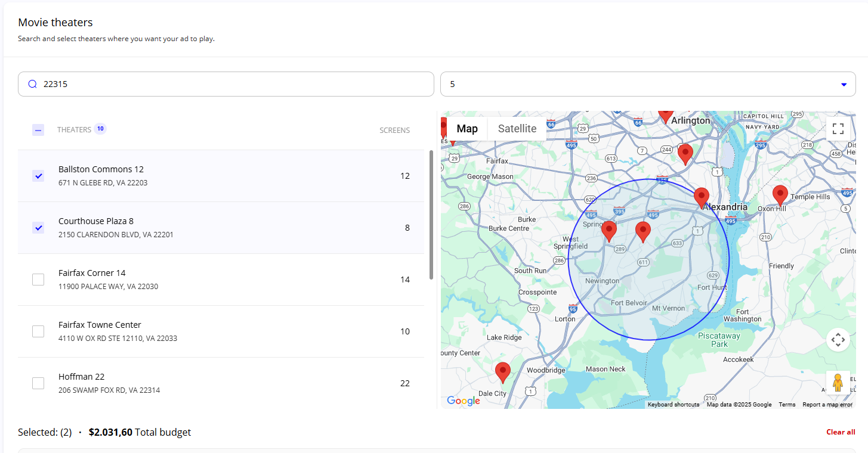Viewport: 868px width, 453px height.
Task: Click the red Clear all link
Action: [841, 432]
